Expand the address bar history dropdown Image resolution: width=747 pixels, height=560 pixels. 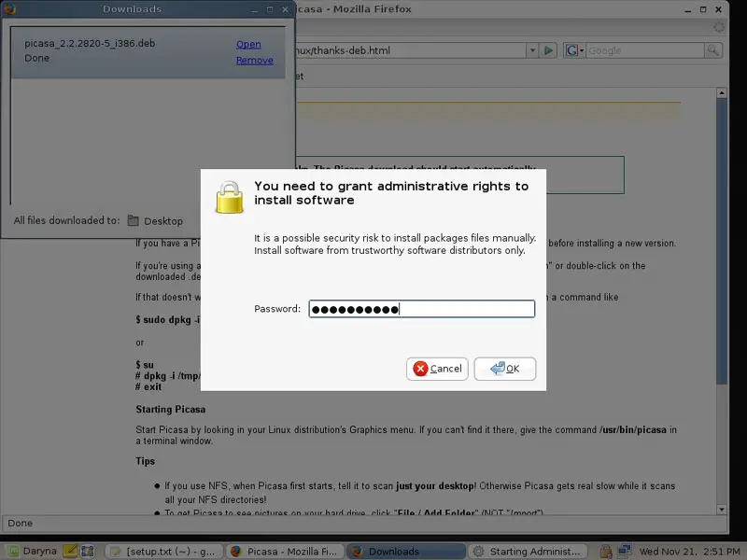[x=532, y=50]
